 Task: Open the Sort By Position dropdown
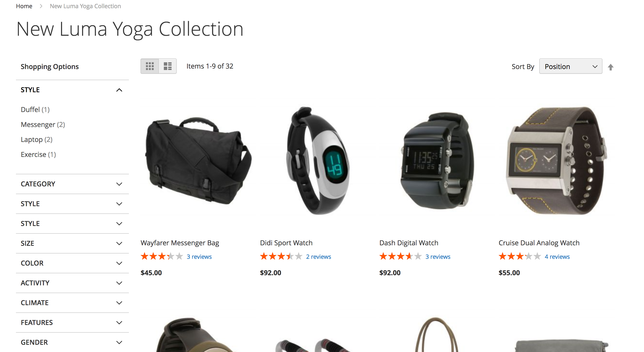pos(571,66)
